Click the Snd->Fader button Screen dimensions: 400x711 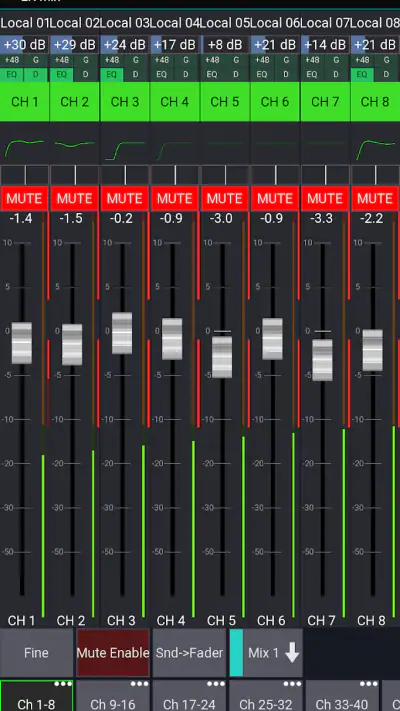point(189,653)
